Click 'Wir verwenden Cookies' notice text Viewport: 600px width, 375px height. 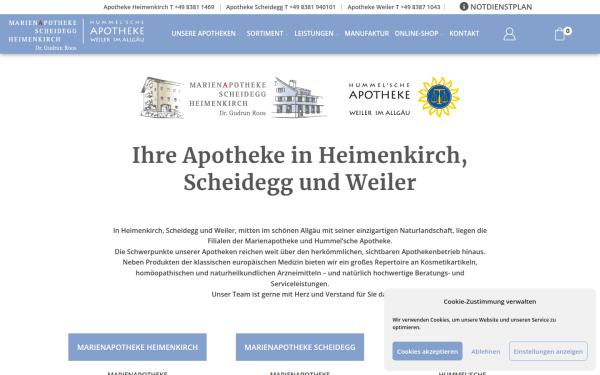tap(474, 323)
